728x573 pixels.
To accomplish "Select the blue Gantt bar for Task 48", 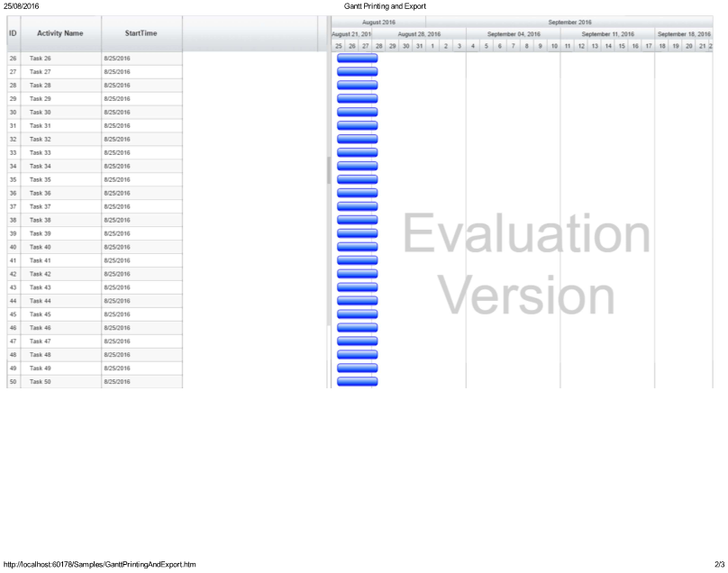I will click(357, 354).
